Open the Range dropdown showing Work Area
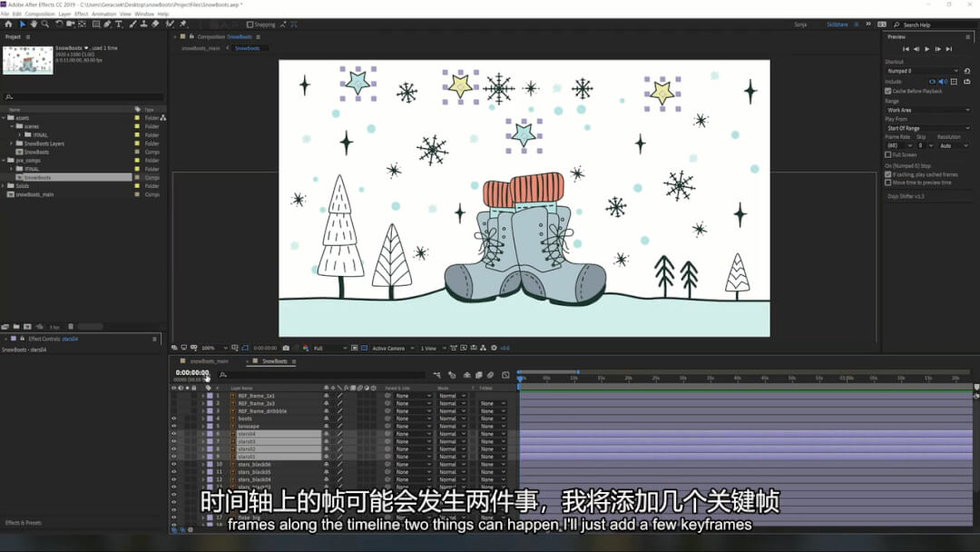 [927, 111]
